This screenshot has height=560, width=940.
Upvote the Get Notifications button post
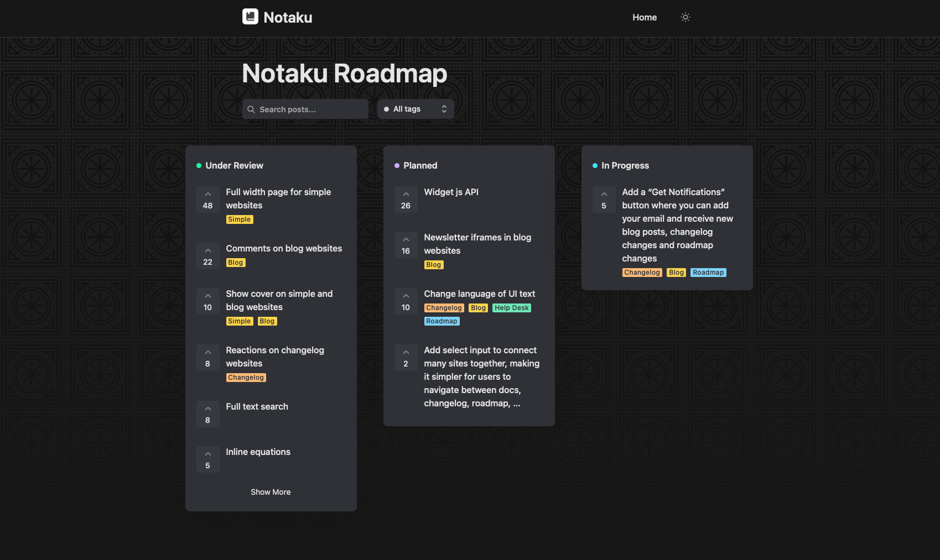click(x=604, y=200)
